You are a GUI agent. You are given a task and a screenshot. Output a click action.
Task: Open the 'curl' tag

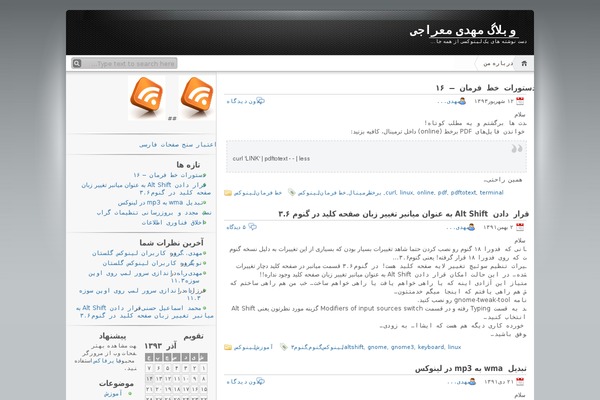391,193
